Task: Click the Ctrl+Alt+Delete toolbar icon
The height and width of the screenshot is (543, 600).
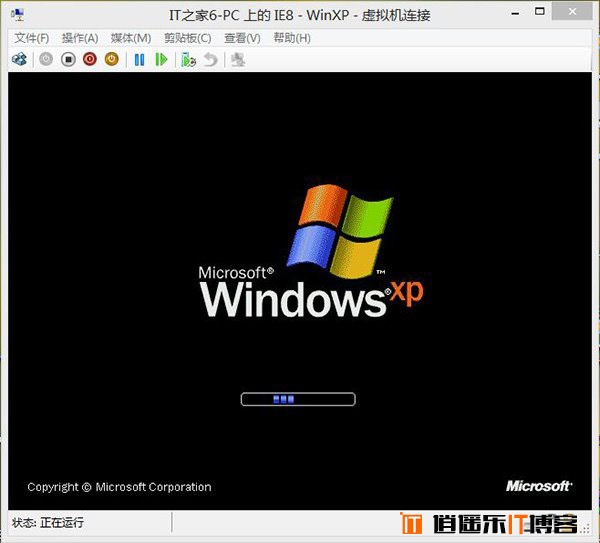Action: (x=19, y=59)
